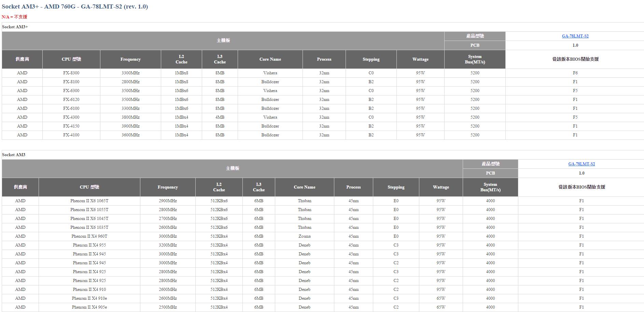Viewport: 644px width, 312px height.
Task: Click the 3600MHz frequency of FX-4100
Action: [x=130, y=135]
